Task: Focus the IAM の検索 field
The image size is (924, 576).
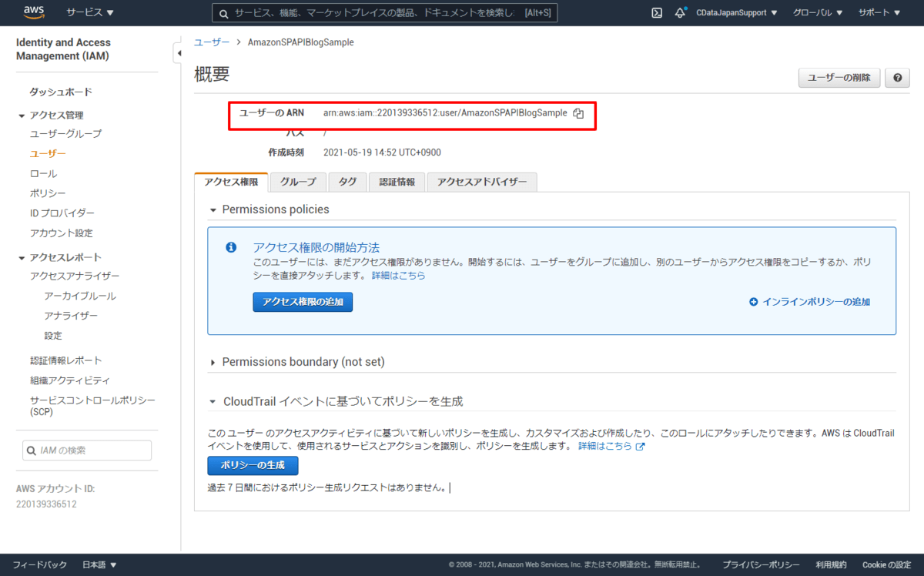Action: 87,450
